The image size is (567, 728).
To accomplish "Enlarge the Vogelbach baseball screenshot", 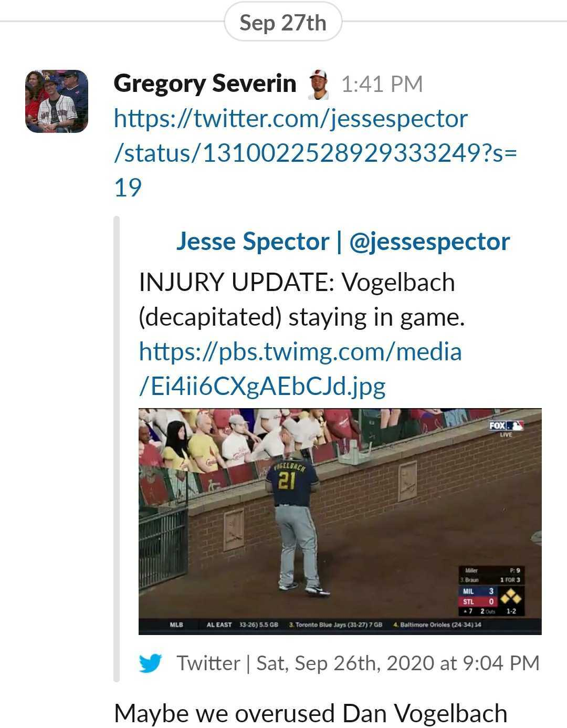I will 340,522.
